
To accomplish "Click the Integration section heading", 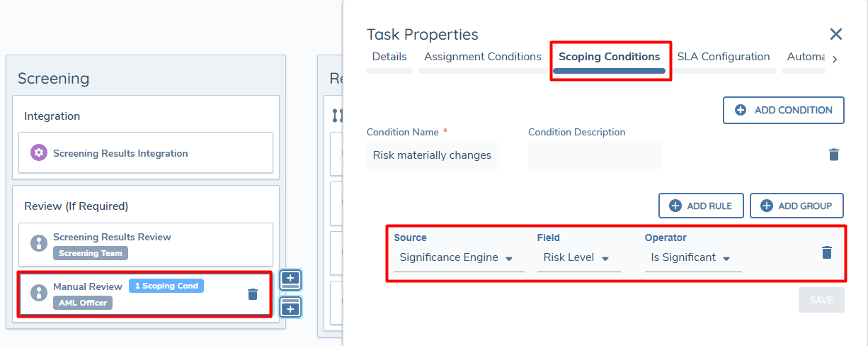I will (52, 116).
